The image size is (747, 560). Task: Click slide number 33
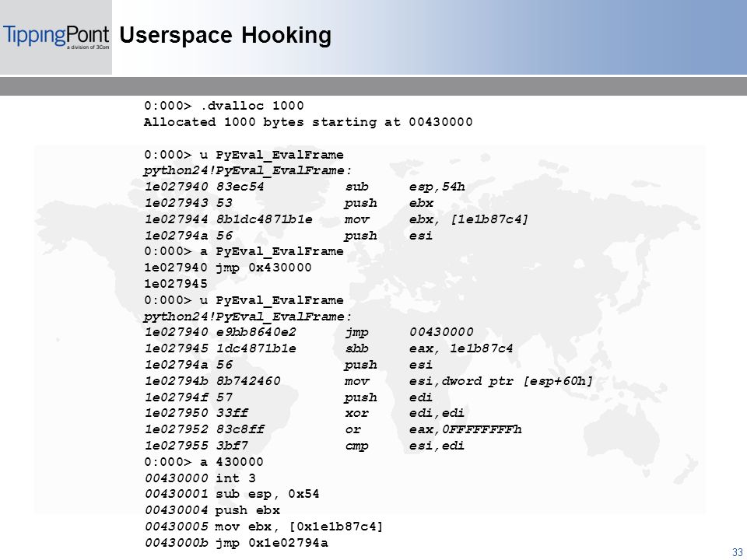(x=738, y=551)
